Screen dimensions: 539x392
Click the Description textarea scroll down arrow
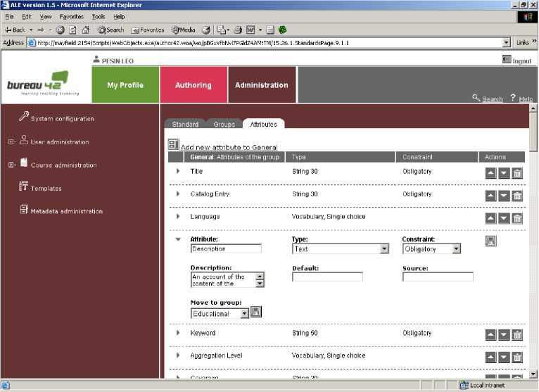coord(260,284)
